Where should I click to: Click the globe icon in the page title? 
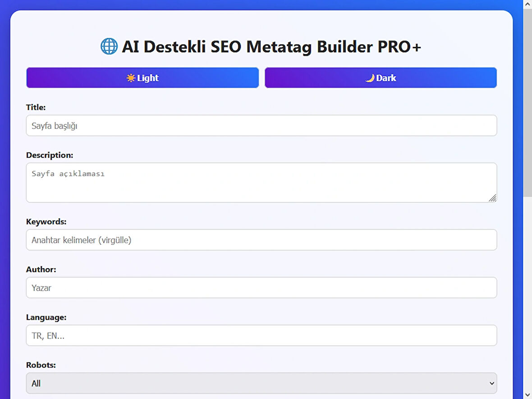coord(108,46)
